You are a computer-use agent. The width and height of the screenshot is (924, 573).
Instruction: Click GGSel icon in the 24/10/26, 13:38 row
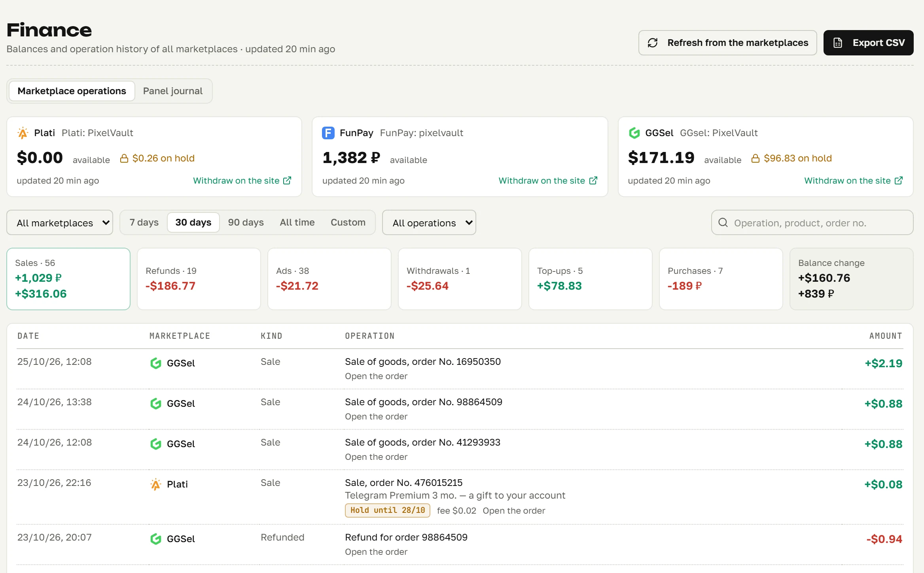tap(156, 403)
